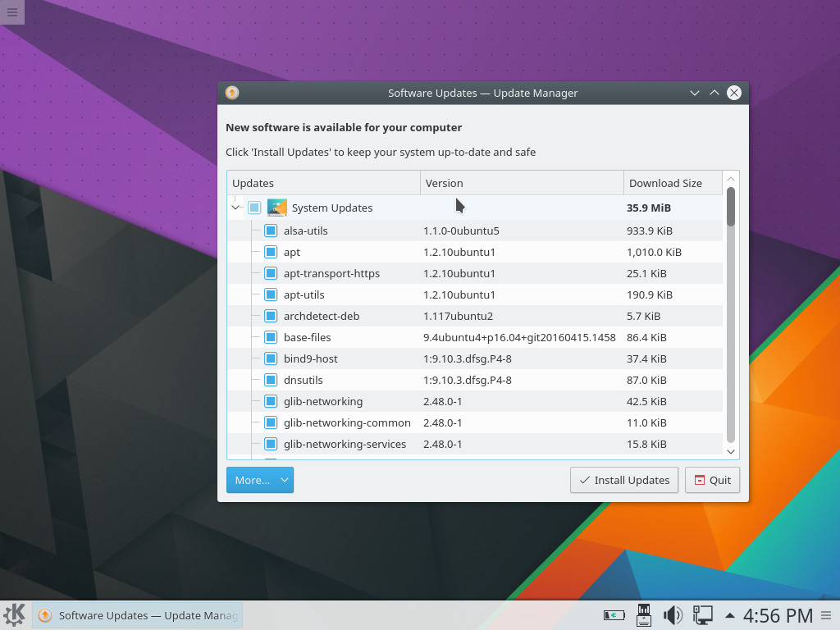
Task: Select the archdetect-deb package name
Action: [322, 316]
